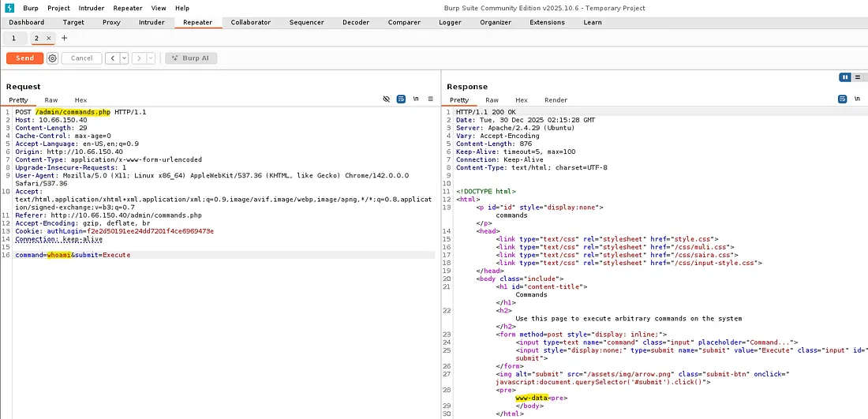868x419 pixels.
Task: Expand the back history dropdown arrow
Action: click(122, 58)
